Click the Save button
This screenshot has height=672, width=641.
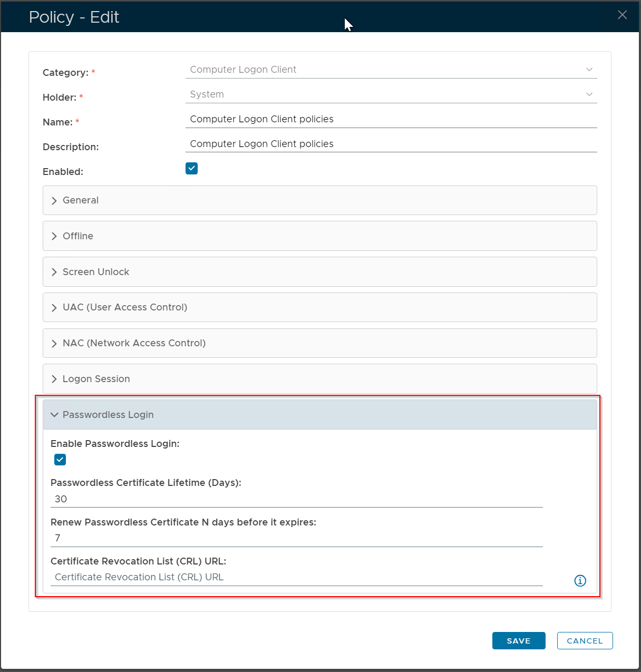(519, 641)
